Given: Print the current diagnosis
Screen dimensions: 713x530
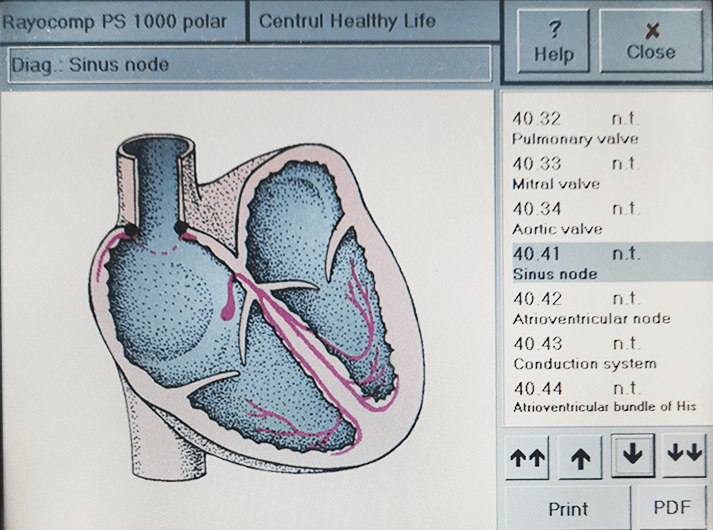Looking at the screenshot, I should point(568,508).
